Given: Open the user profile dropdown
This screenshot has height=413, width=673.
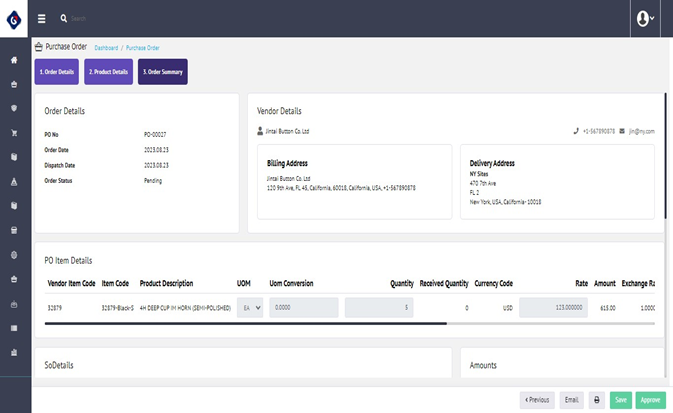Looking at the screenshot, I should [645, 18].
